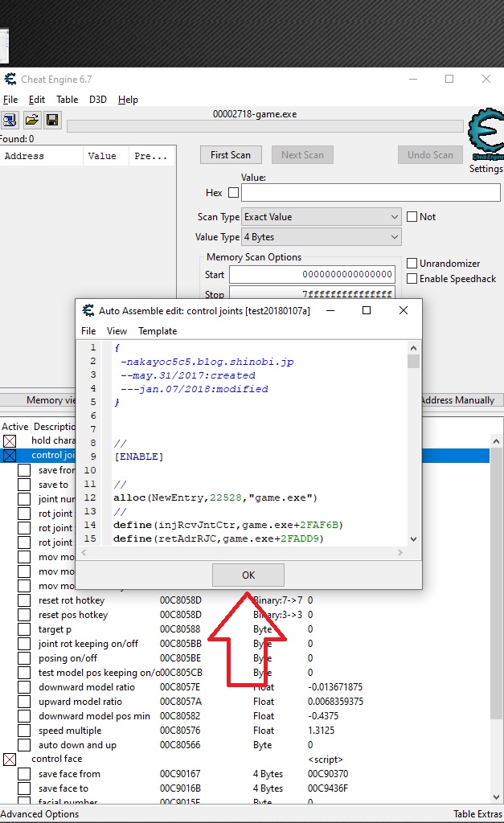Click the Next Scan button

point(302,155)
